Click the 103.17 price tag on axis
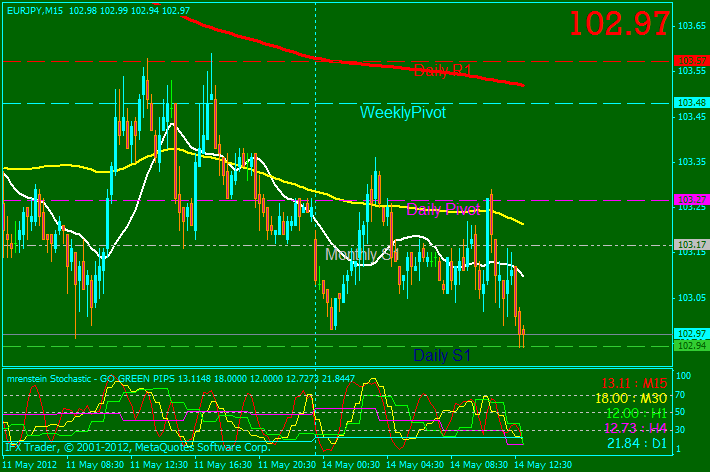Viewport: 710px width, 472px height. [x=691, y=245]
